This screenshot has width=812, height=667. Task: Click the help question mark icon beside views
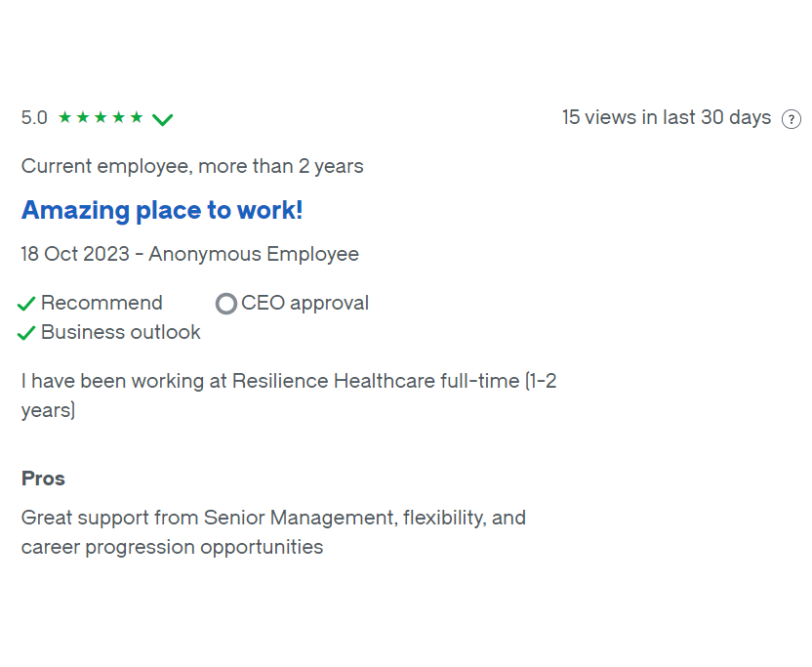point(792,119)
